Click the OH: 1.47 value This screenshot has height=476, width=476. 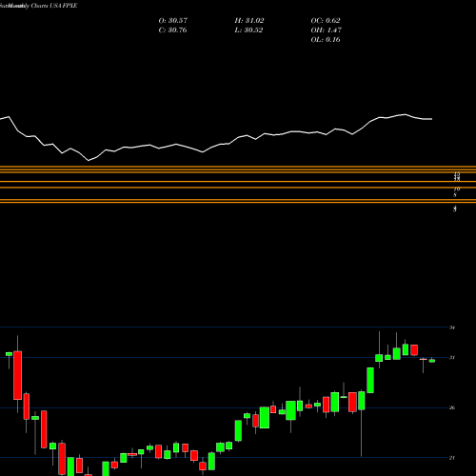pyautogui.click(x=327, y=30)
